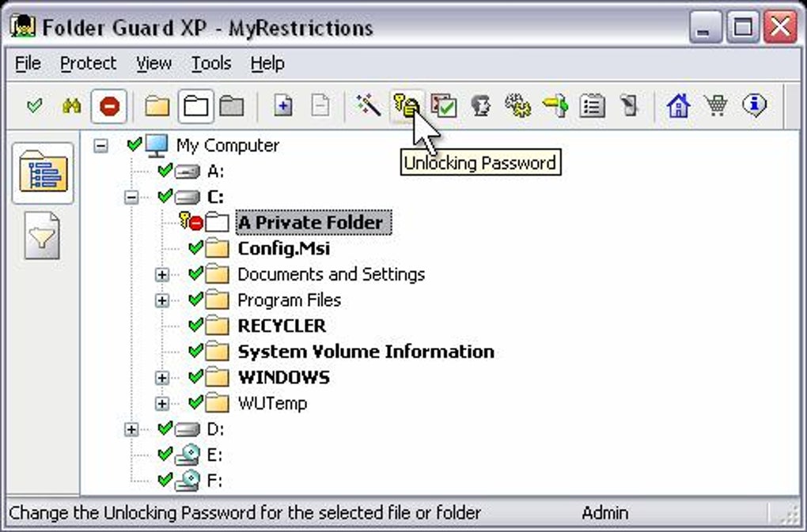This screenshot has width=807, height=532.
Task: Click the gray folder toolbar icon
Action: 232,107
